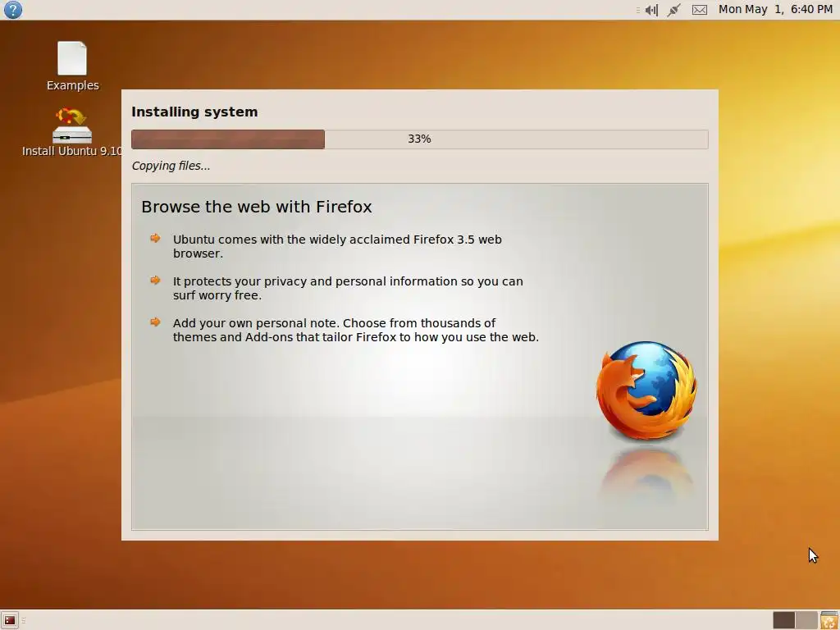840x630 pixels.
Task: Click the text about Firefox 3.5 web browser
Action: coord(337,246)
